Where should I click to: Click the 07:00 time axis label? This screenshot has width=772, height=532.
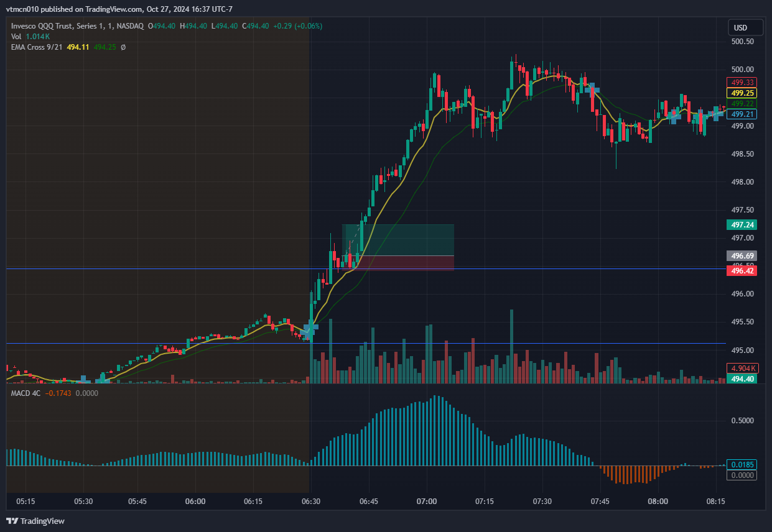coord(427,501)
